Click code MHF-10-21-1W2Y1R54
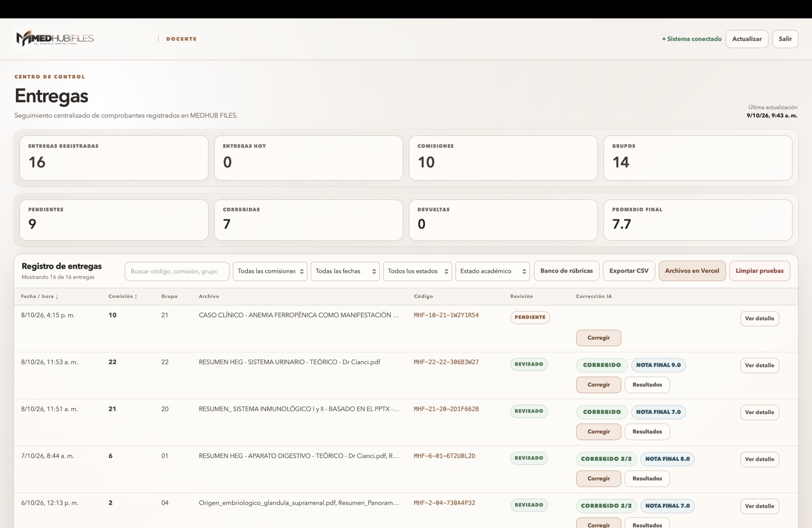Screen dimensions: 812x528 [446, 315]
